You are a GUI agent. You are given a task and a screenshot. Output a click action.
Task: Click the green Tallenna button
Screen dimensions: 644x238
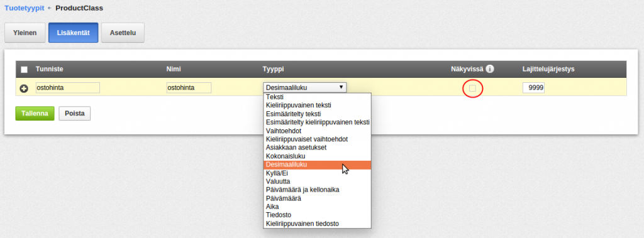click(x=35, y=114)
